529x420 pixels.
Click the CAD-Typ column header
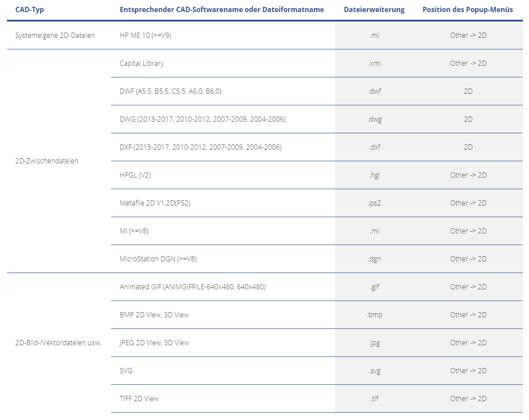pos(30,9)
